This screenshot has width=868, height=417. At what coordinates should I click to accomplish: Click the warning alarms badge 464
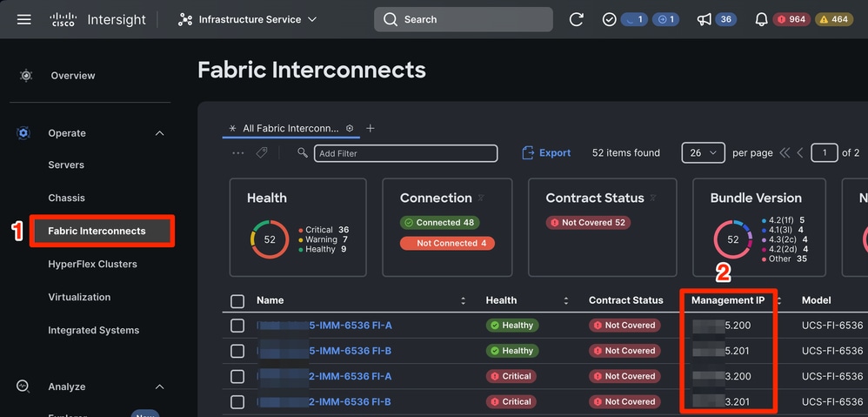click(x=834, y=19)
